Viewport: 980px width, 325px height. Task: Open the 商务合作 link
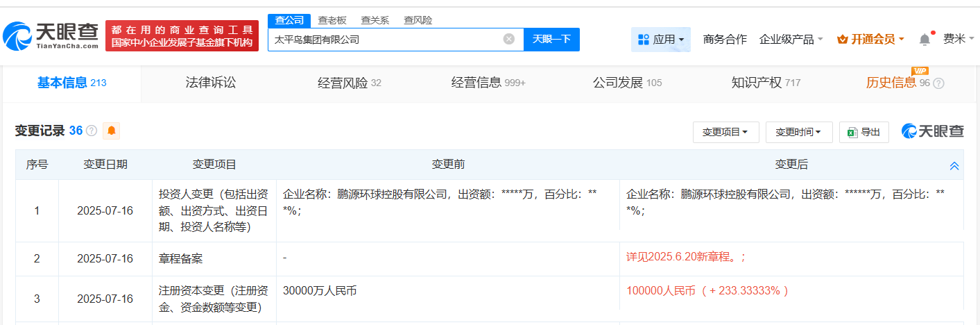coord(725,40)
